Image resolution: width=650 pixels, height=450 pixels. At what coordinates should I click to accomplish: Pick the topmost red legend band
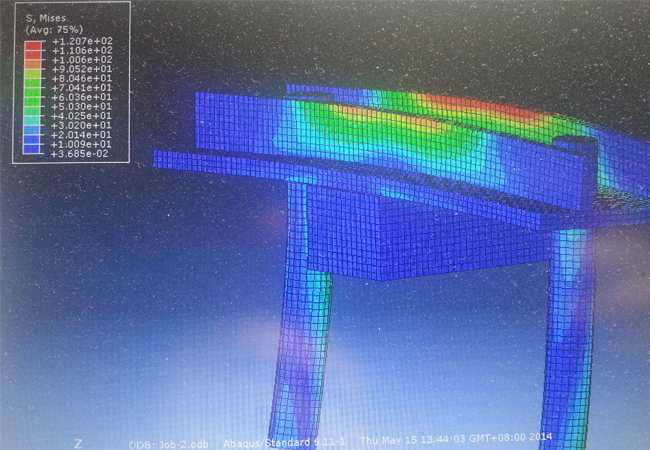tap(33, 46)
